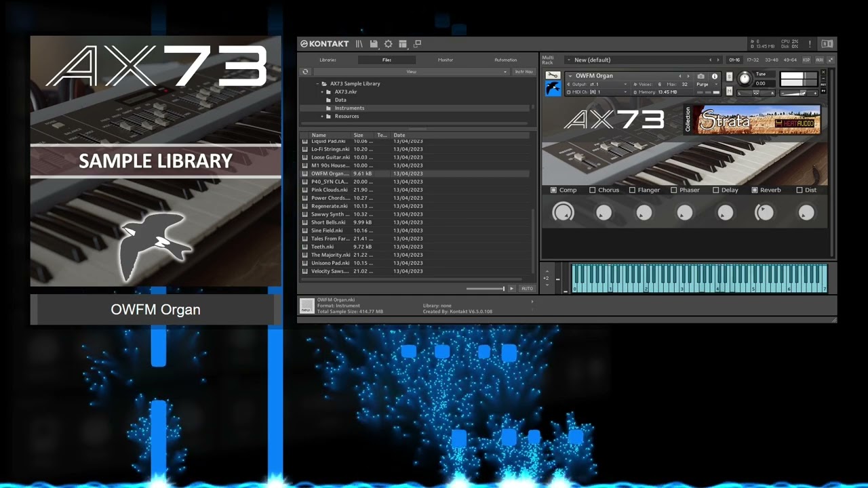Enable the Comp effect checkbox
868x488 pixels.
553,190
